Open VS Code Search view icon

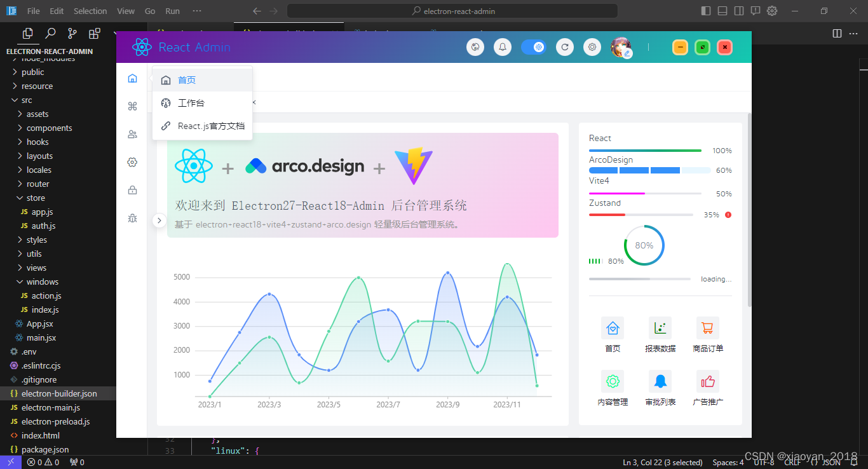pyautogui.click(x=50, y=34)
